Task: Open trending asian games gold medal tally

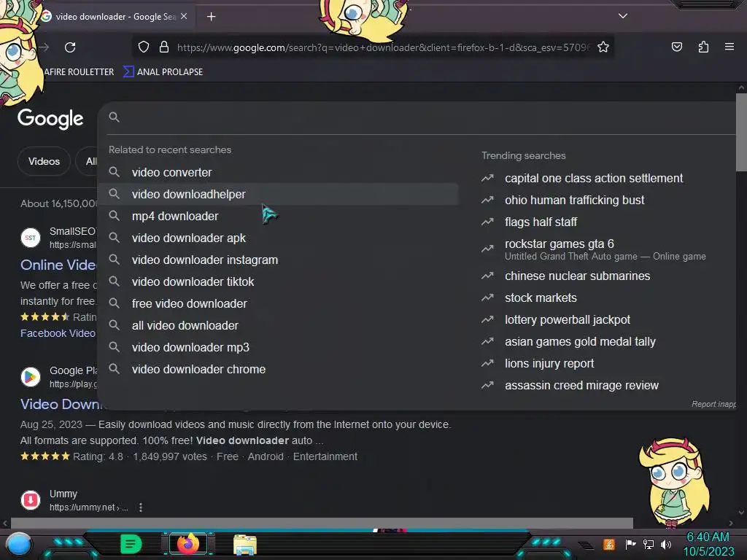Action: tap(580, 341)
